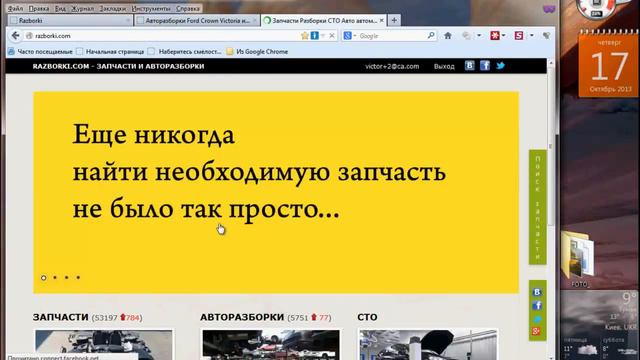This screenshot has height=360, width=640.
Task: Click the rightmost gray toolbar extension icon
Action: click(x=546, y=36)
